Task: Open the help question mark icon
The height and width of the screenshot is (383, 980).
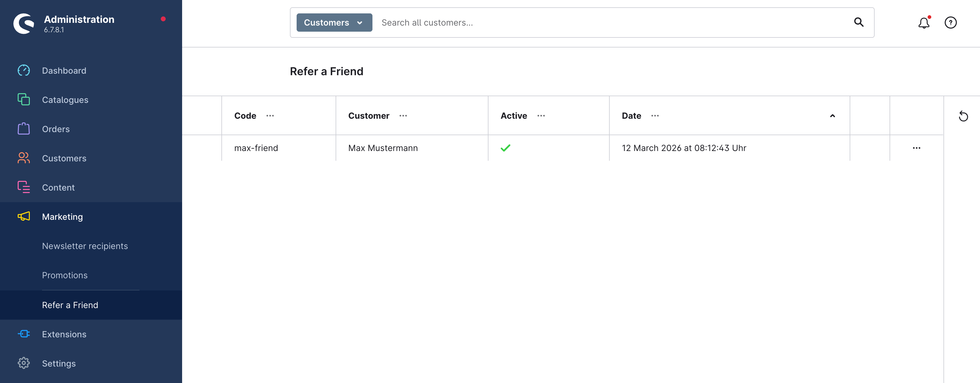Action: click(x=950, y=23)
